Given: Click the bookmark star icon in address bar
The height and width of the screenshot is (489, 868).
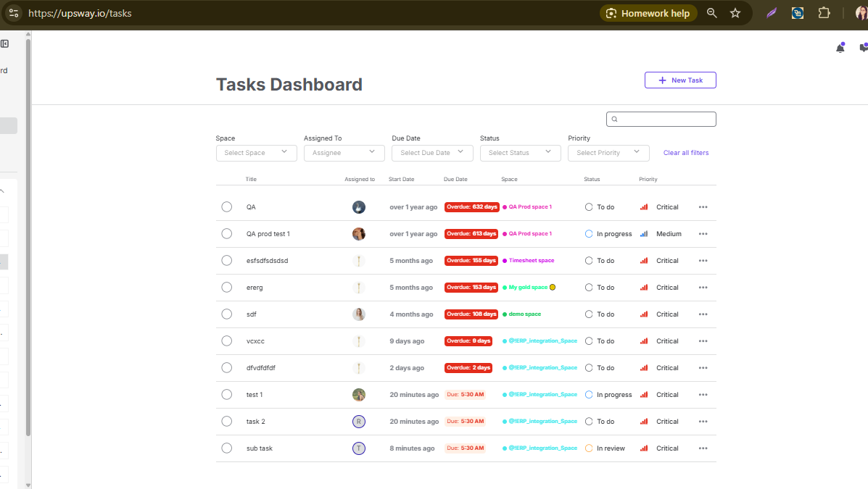Looking at the screenshot, I should [x=735, y=13].
